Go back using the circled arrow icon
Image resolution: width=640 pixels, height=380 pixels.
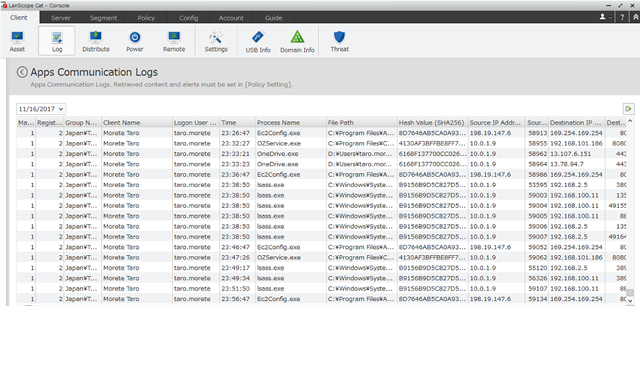click(x=22, y=72)
